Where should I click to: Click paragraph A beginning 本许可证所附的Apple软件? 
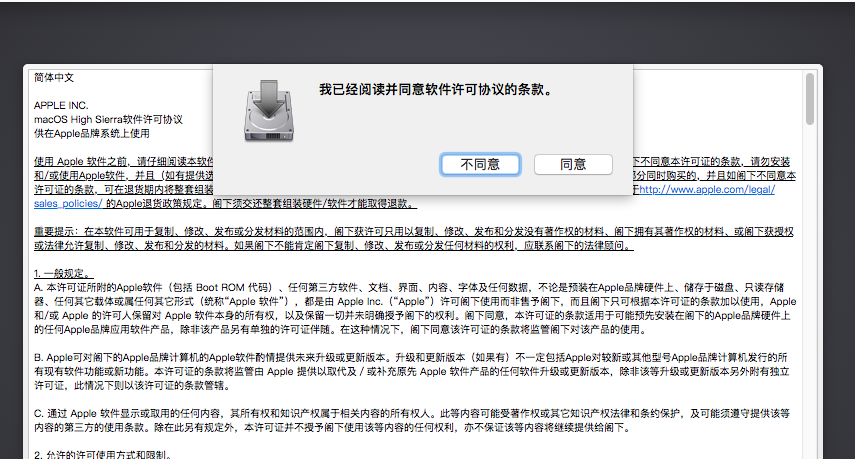[415, 308]
